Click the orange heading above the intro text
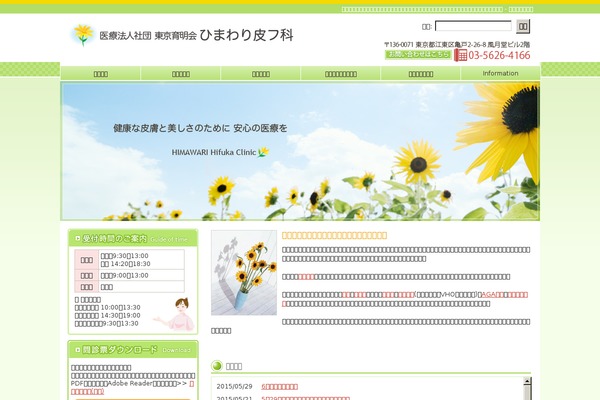 334,235
